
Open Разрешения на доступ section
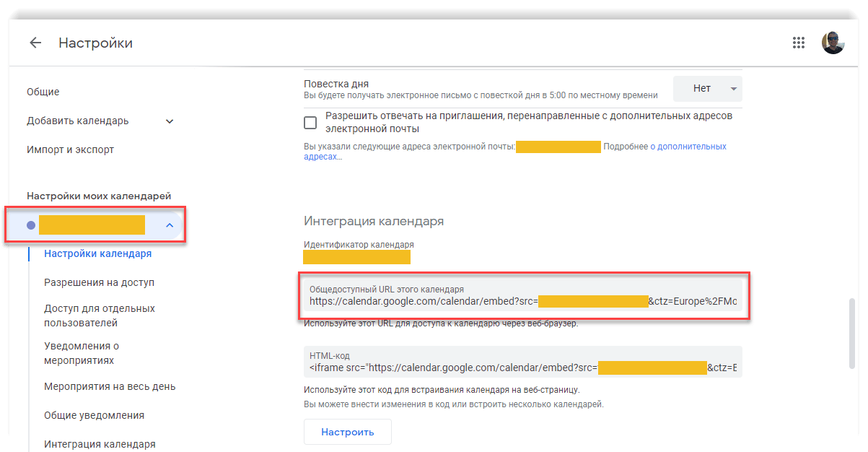[99, 282]
